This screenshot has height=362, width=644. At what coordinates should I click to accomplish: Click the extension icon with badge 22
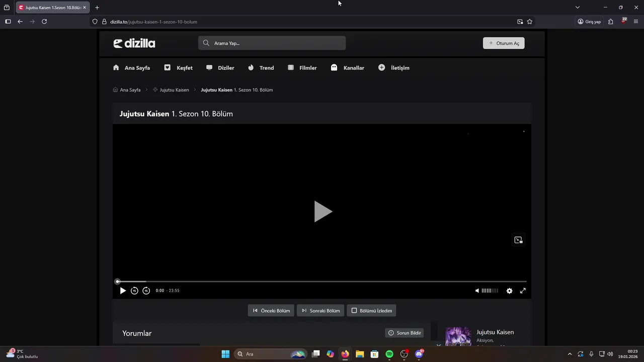pos(624,21)
